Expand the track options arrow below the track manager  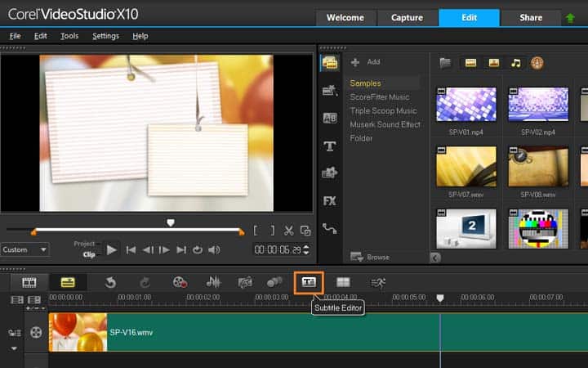click(x=14, y=348)
